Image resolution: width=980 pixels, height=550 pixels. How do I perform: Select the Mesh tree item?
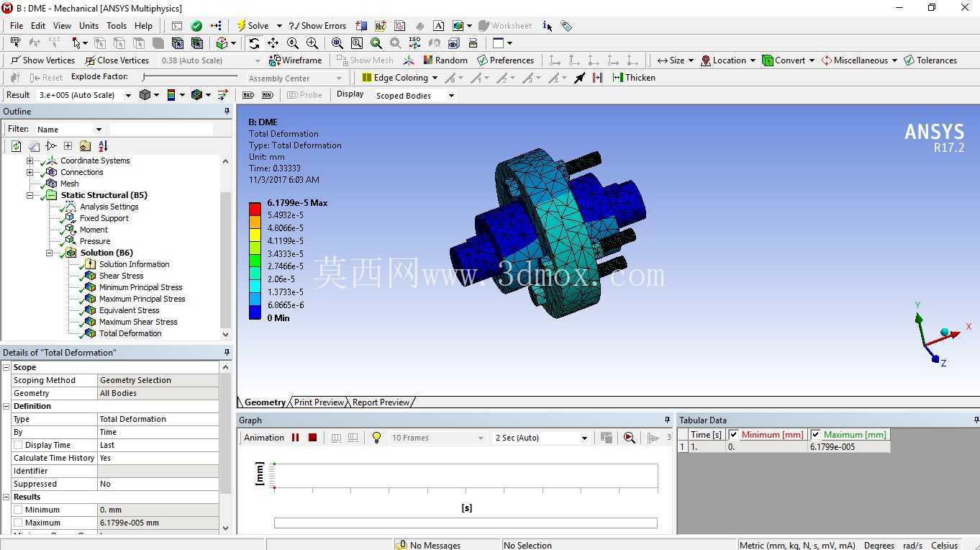70,184
